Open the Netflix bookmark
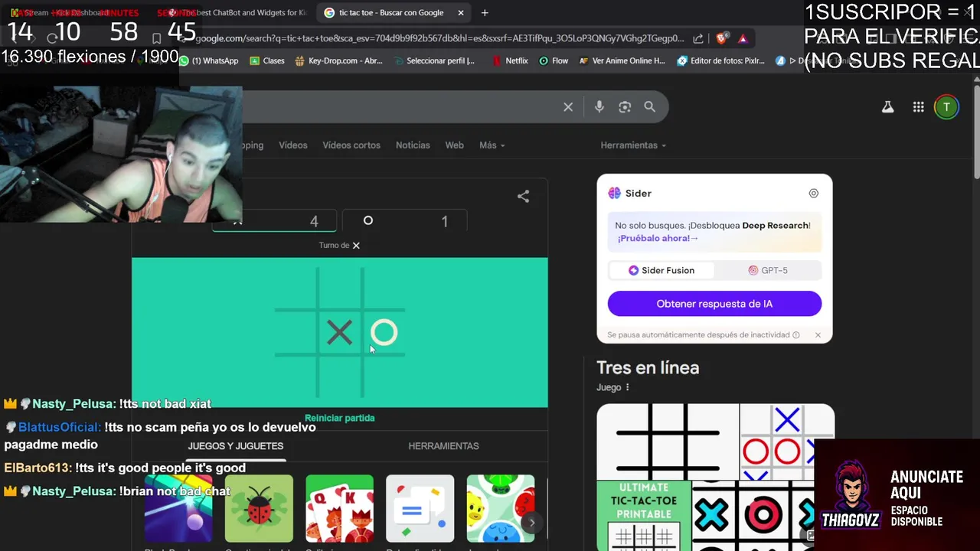The width and height of the screenshot is (980, 551). pyautogui.click(x=510, y=60)
